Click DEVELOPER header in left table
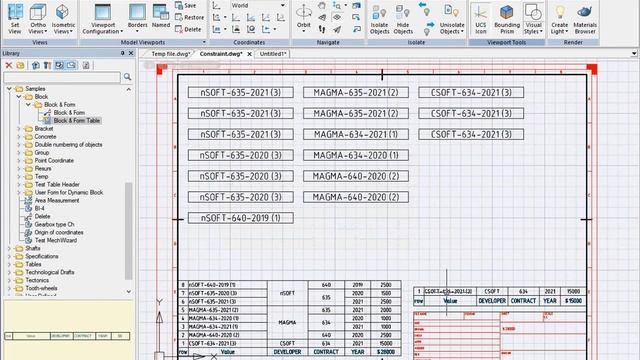Screen dimensions: 640x360 (x=287, y=351)
